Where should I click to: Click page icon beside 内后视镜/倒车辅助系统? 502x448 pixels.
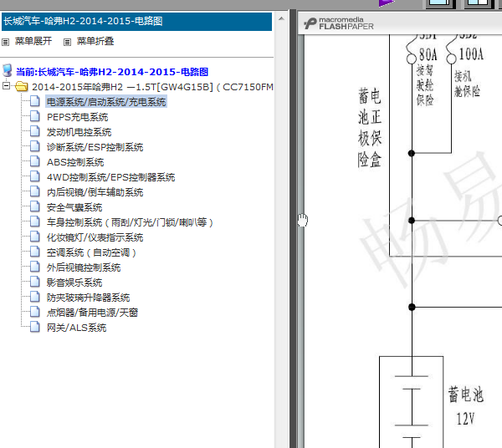click(x=34, y=191)
